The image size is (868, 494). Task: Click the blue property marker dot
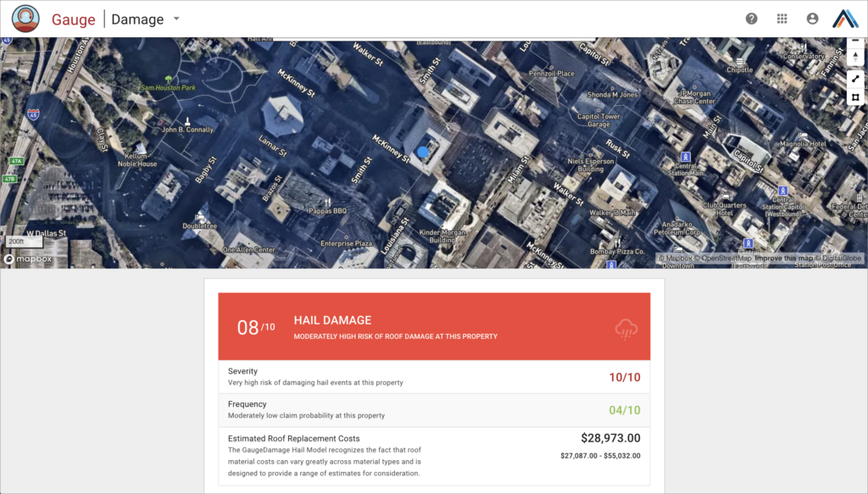click(423, 152)
